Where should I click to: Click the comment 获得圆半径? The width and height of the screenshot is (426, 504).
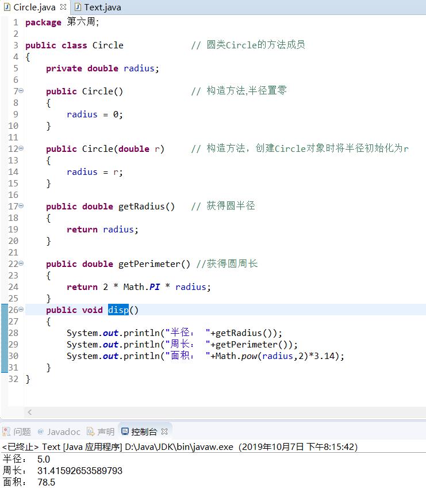point(223,206)
